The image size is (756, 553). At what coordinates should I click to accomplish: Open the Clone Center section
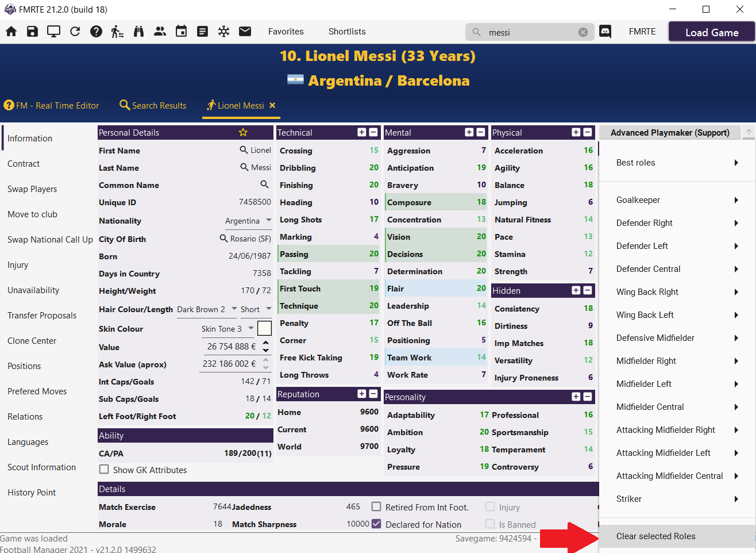pos(32,341)
